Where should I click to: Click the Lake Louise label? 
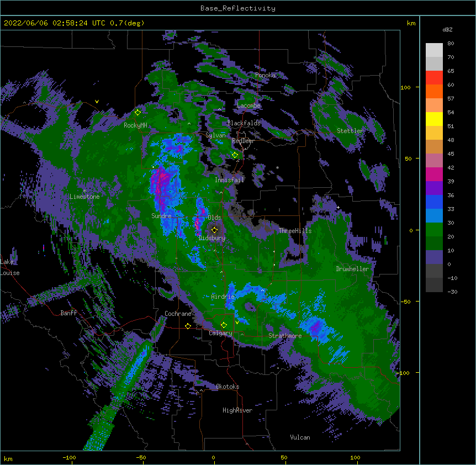[x=10, y=267]
